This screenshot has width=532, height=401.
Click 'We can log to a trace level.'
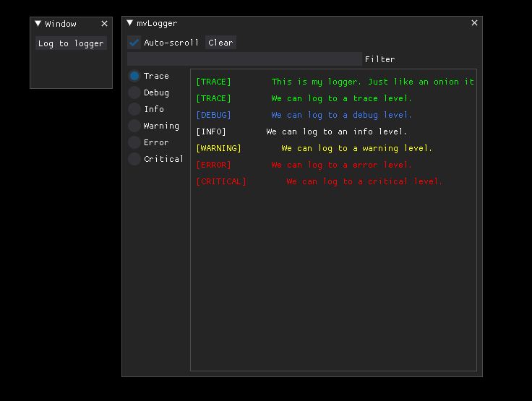341,99
